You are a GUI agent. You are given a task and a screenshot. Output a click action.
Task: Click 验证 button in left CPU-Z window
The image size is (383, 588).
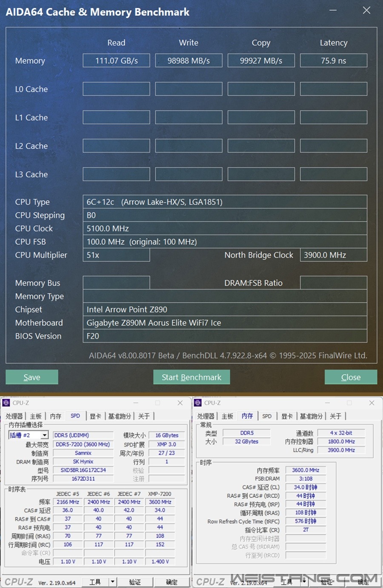tap(135, 582)
